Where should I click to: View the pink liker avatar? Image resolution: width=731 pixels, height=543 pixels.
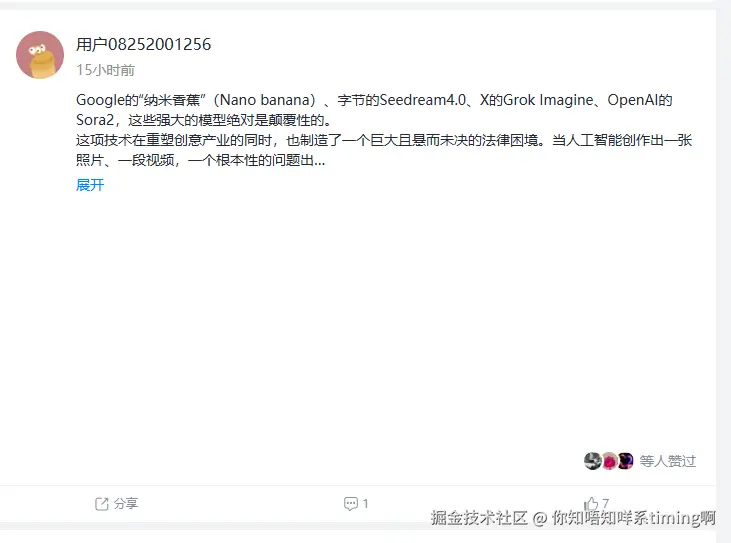pyautogui.click(x=609, y=461)
